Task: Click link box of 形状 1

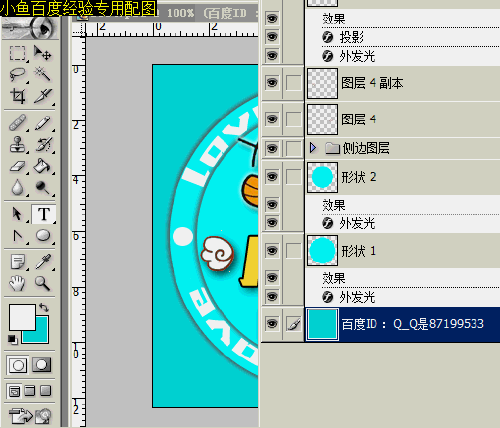Action: point(293,250)
